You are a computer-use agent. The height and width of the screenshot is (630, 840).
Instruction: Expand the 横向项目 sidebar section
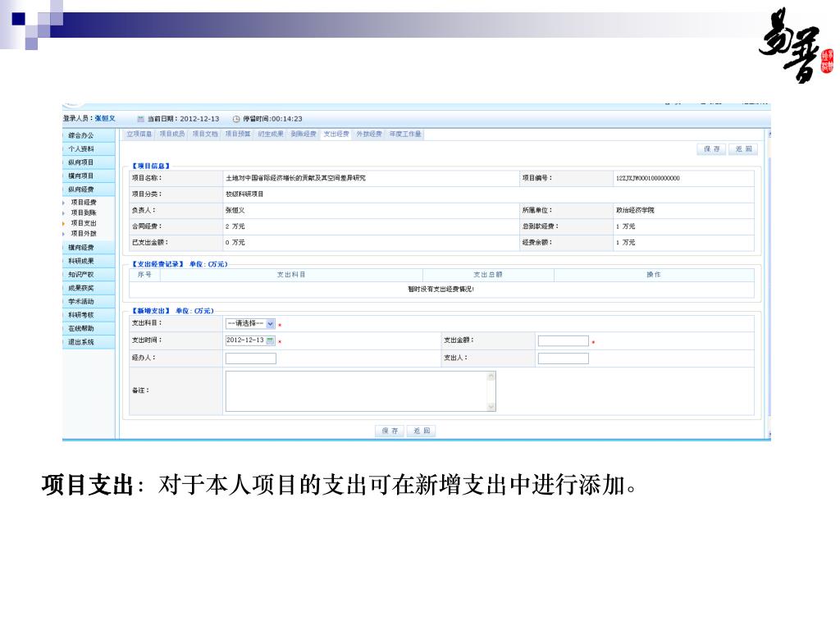coord(89,176)
